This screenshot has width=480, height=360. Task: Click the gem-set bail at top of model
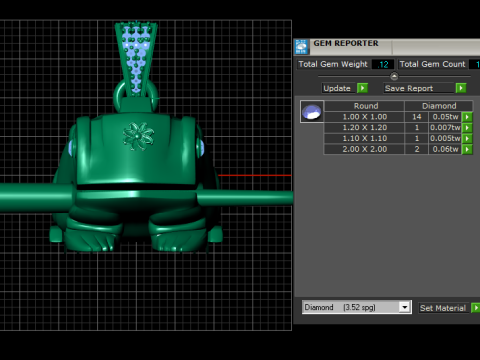click(x=136, y=58)
